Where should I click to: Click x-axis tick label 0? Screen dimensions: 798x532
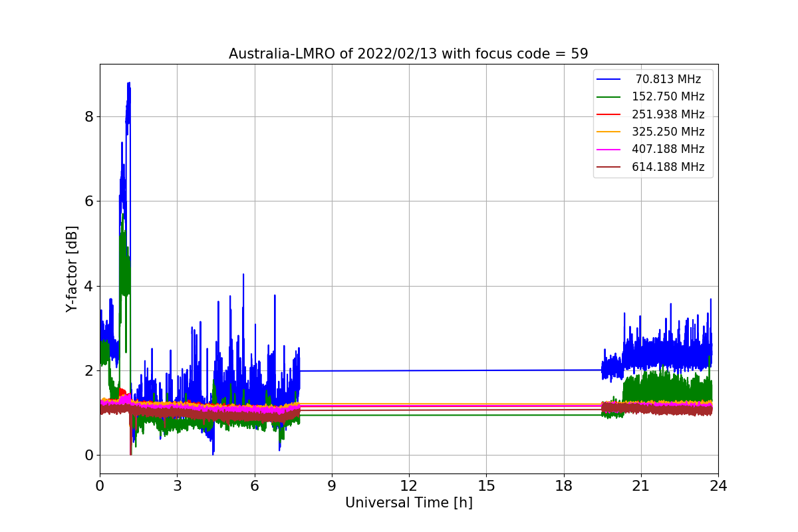click(100, 486)
